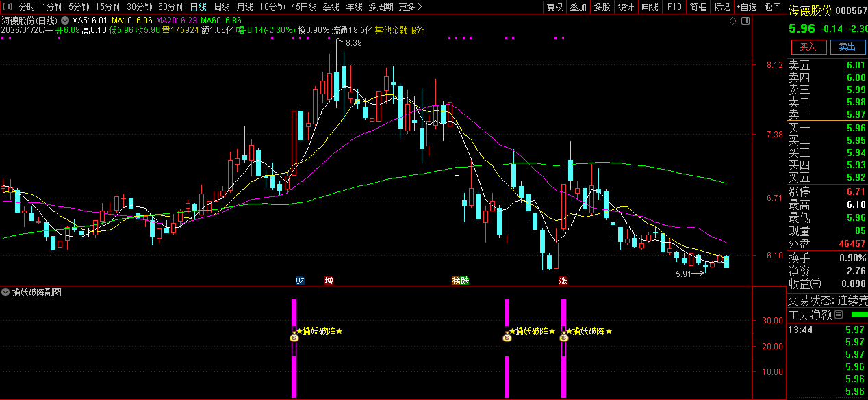Click the 返回 back button
This screenshot has height=400, width=868.
(x=772, y=7)
